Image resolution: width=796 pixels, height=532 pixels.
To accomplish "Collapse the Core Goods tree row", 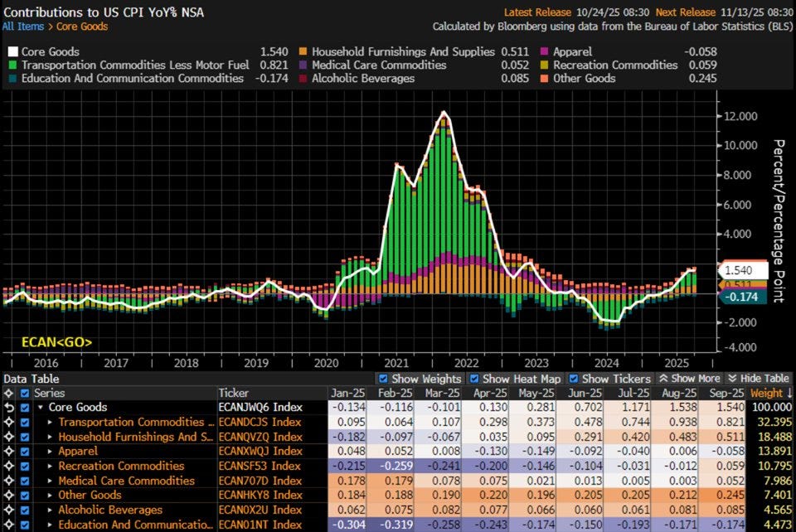I will (41, 408).
